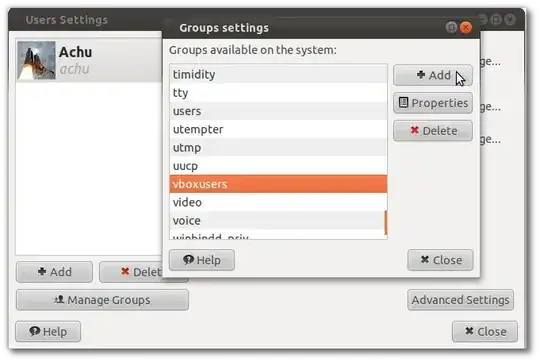This screenshot has height=362, width=540.
Task: Select the timidity group in list
Action: point(278,74)
